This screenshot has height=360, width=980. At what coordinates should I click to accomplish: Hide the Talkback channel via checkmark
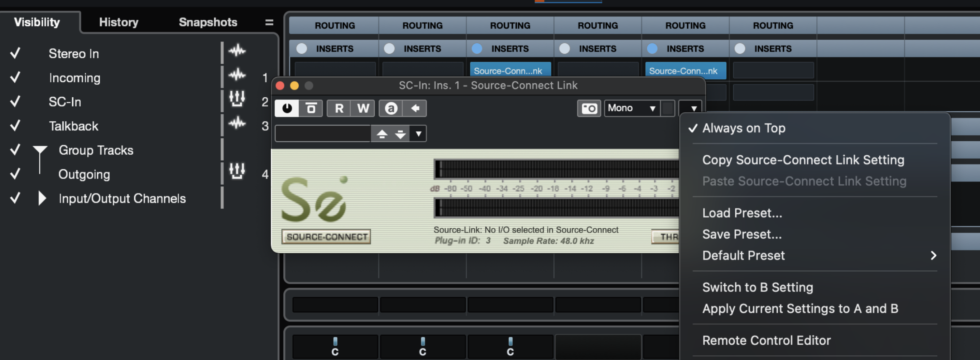15,126
